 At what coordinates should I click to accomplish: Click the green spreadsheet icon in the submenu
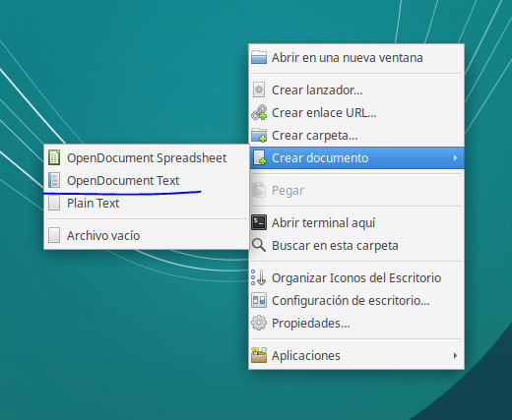click(x=54, y=157)
